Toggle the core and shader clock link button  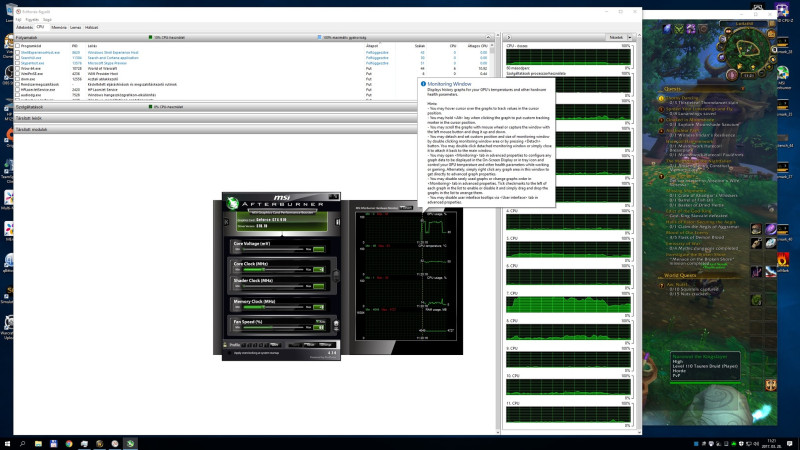[x=336, y=276]
